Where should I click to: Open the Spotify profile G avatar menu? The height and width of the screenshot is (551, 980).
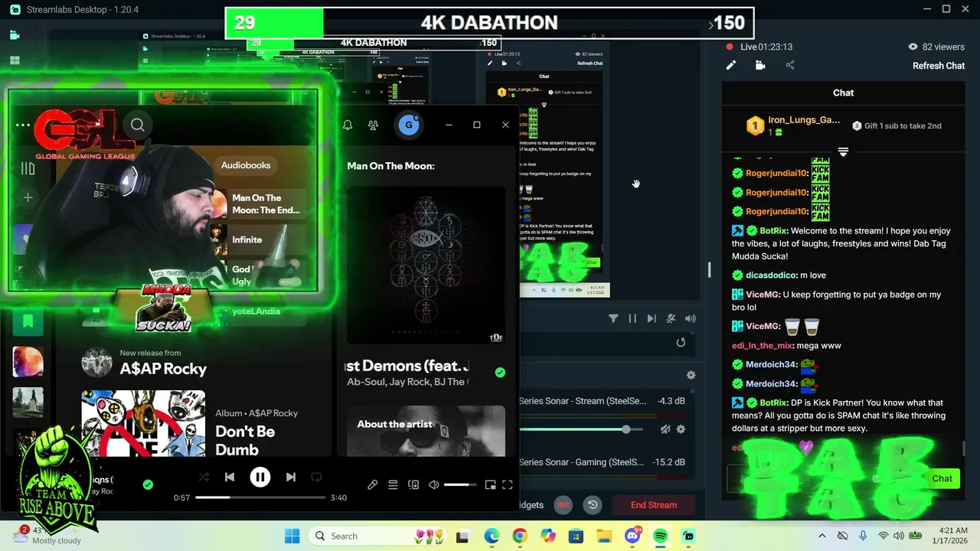[409, 125]
